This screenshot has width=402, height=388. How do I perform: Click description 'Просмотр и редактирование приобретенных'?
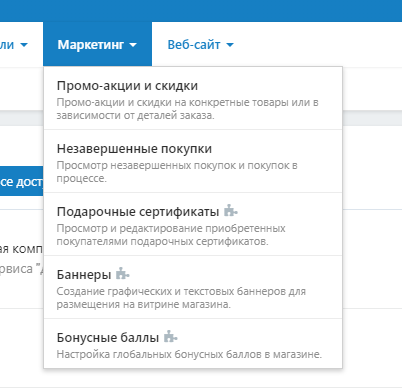[171, 228]
